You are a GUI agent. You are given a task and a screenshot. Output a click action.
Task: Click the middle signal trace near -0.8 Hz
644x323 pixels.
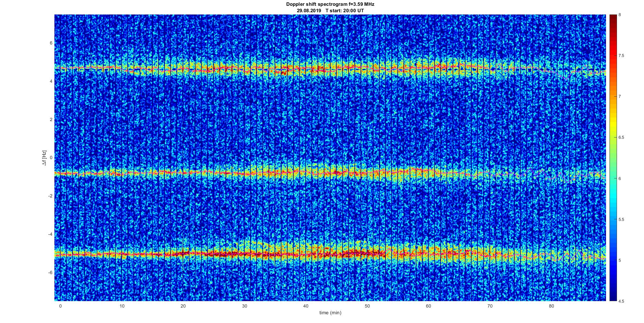(x=330, y=173)
